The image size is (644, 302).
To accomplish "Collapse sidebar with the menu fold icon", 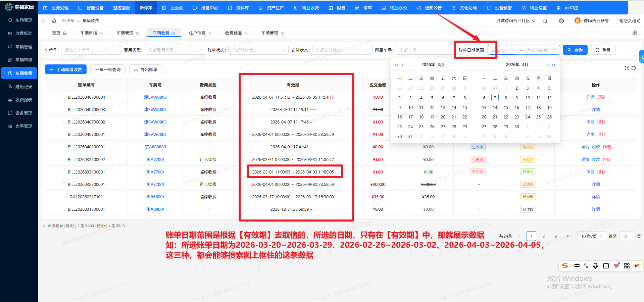I will click(43, 21).
